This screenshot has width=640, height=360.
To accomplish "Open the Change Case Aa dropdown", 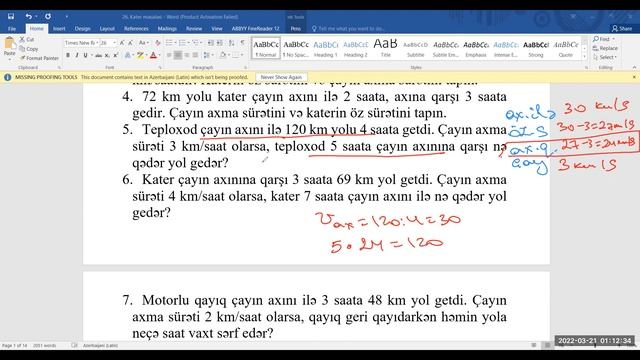I will click(143, 43).
